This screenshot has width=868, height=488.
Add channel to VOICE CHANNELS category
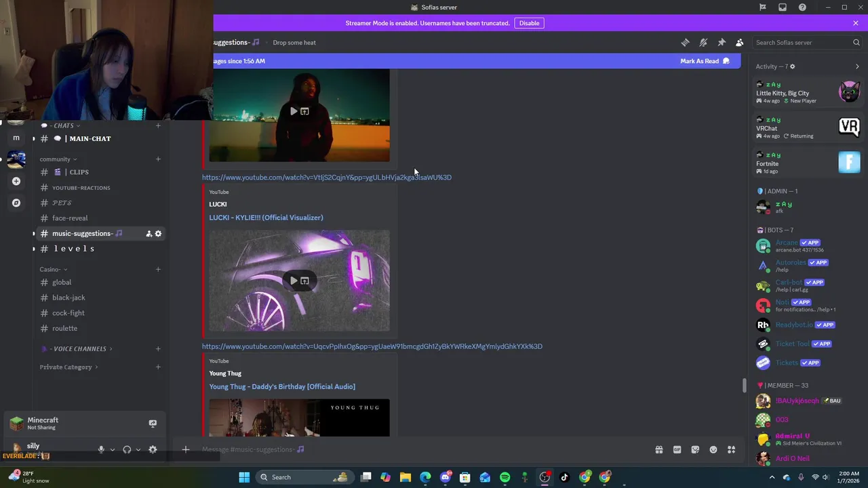[x=158, y=349]
